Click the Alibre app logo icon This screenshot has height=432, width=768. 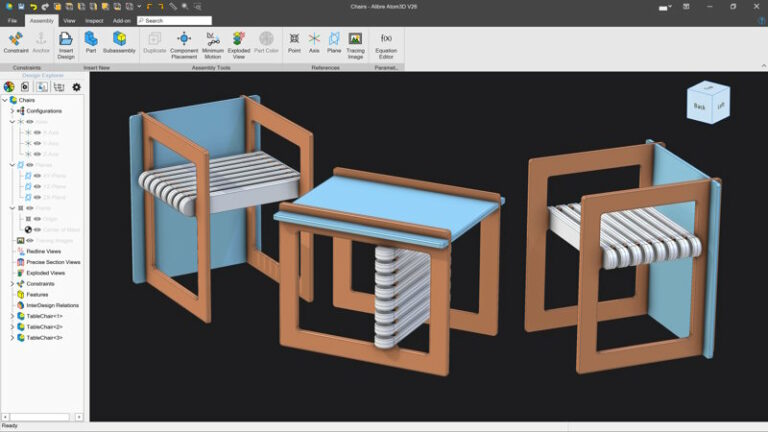click(9, 6)
